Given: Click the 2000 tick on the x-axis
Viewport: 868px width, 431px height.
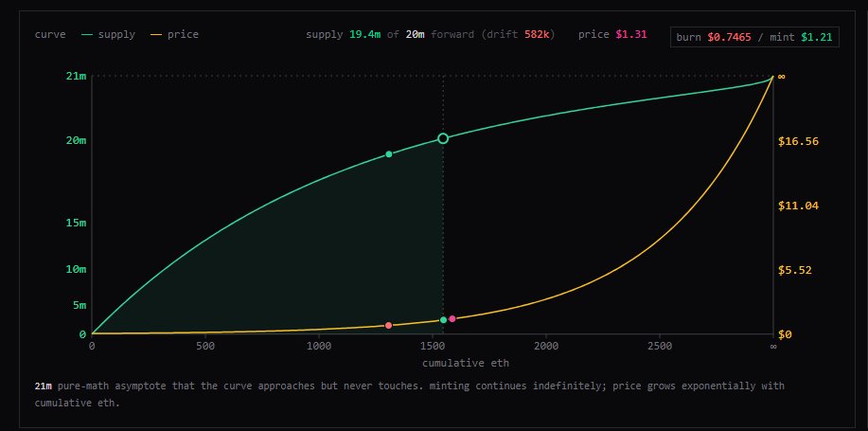Looking at the screenshot, I should click(x=546, y=347).
